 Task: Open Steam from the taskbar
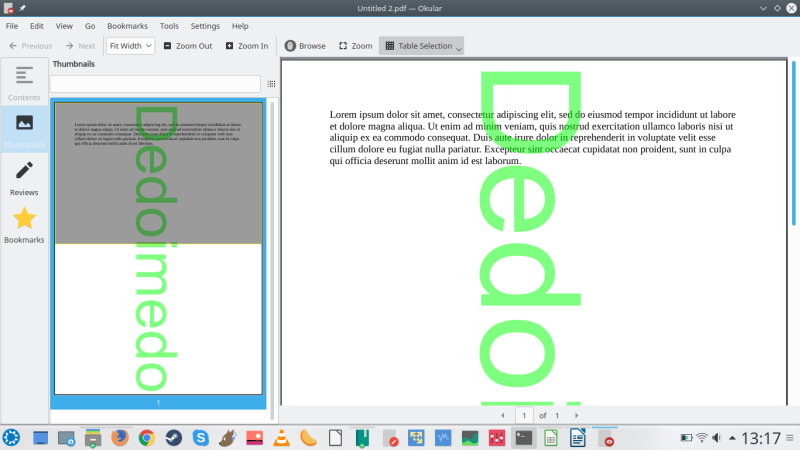173,438
